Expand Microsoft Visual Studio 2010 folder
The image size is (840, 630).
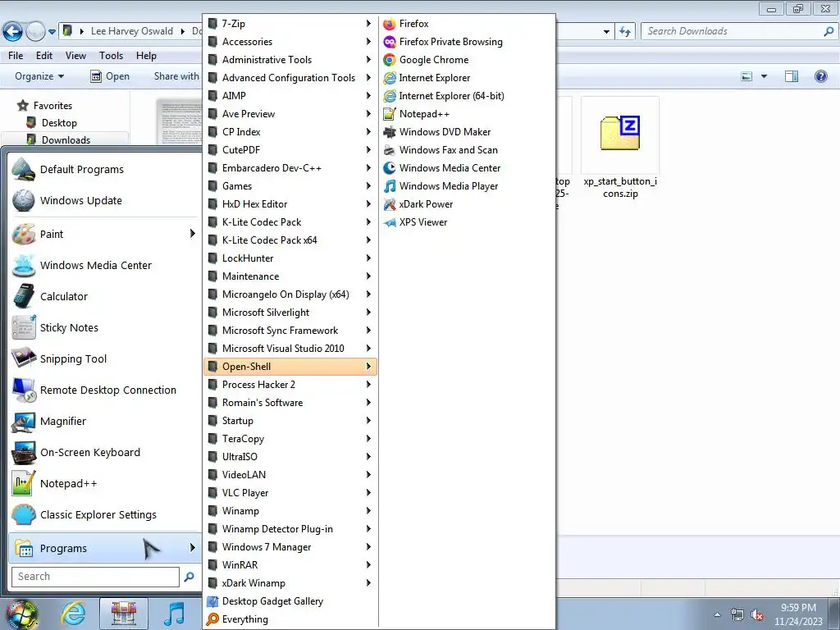coord(290,349)
